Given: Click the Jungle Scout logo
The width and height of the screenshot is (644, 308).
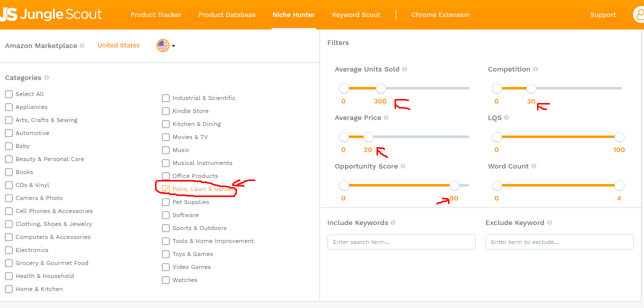Looking at the screenshot, I should pos(51,14).
